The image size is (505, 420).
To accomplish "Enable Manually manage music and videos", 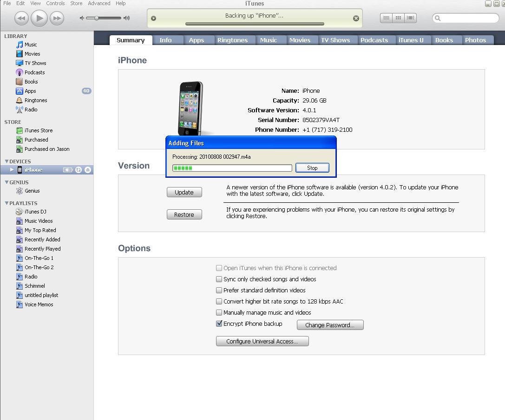I will tap(219, 312).
